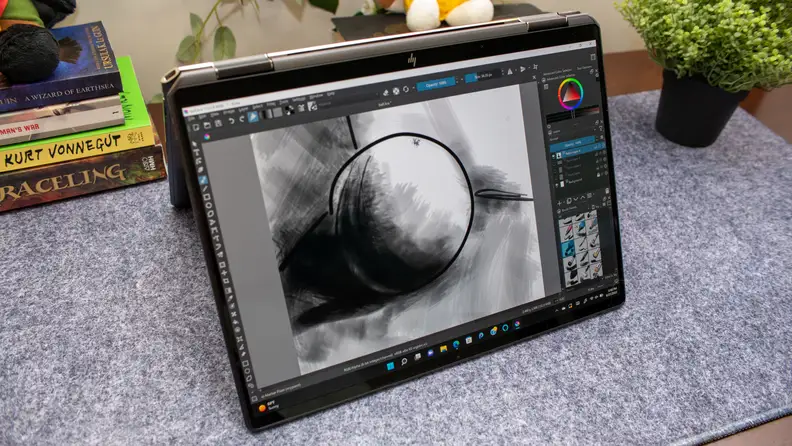Select the Crop tool in the toolbox
This screenshot has width=792, height=446.
point(226,281)
